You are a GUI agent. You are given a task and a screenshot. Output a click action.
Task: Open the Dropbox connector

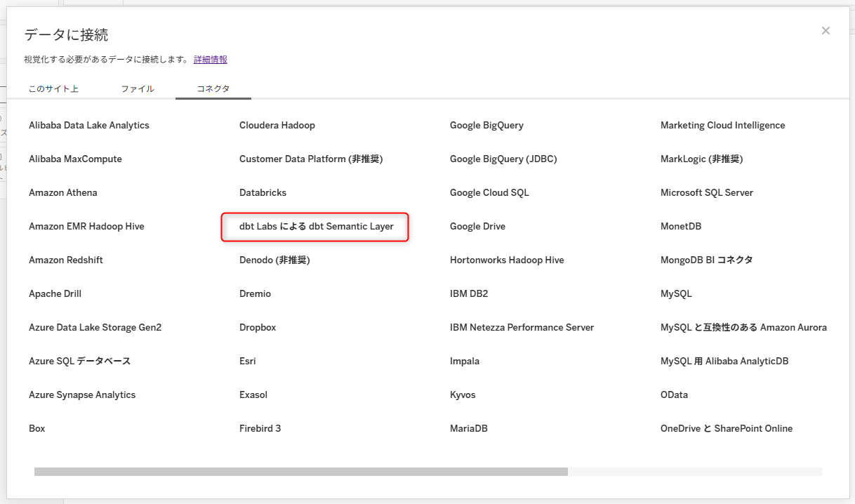click(258, 328)
